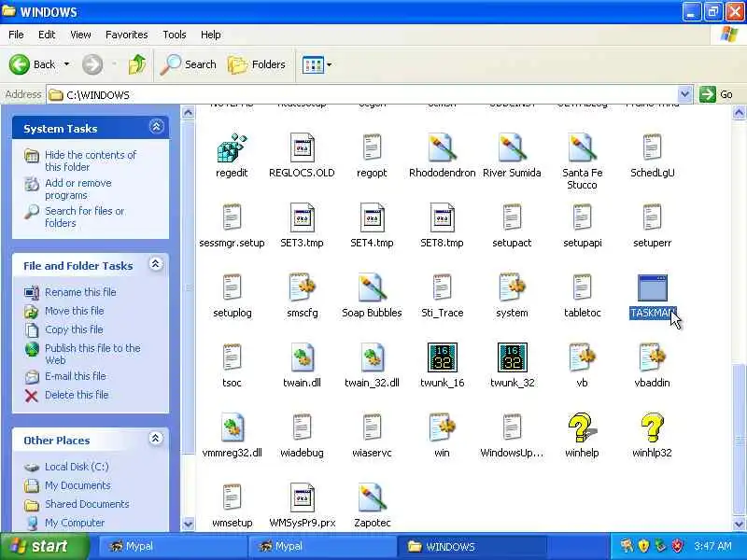Select the winhlp32 application icon

point(652,427)
